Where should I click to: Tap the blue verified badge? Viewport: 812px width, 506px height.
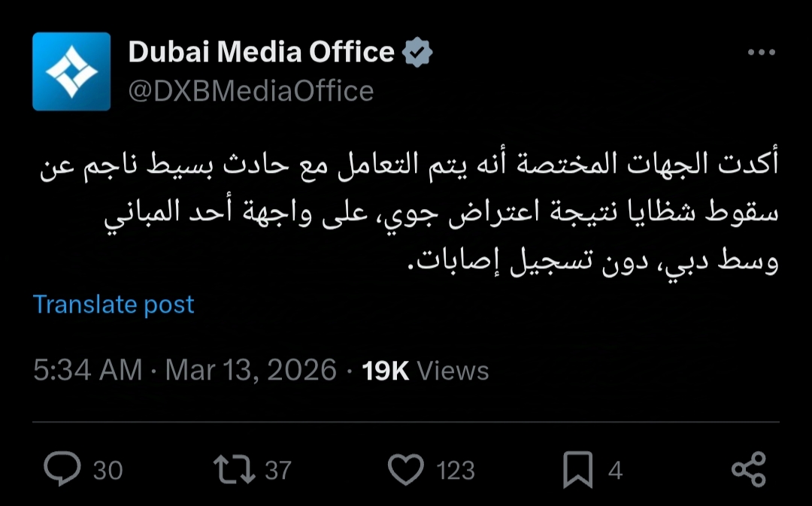pyautogui.click(x=417, y=53)
